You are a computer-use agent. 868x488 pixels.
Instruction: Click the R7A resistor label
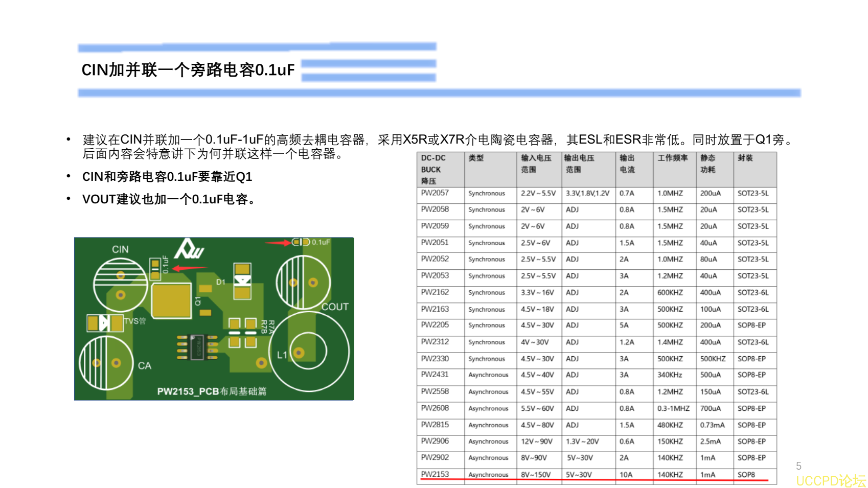[x=271, y=327]
